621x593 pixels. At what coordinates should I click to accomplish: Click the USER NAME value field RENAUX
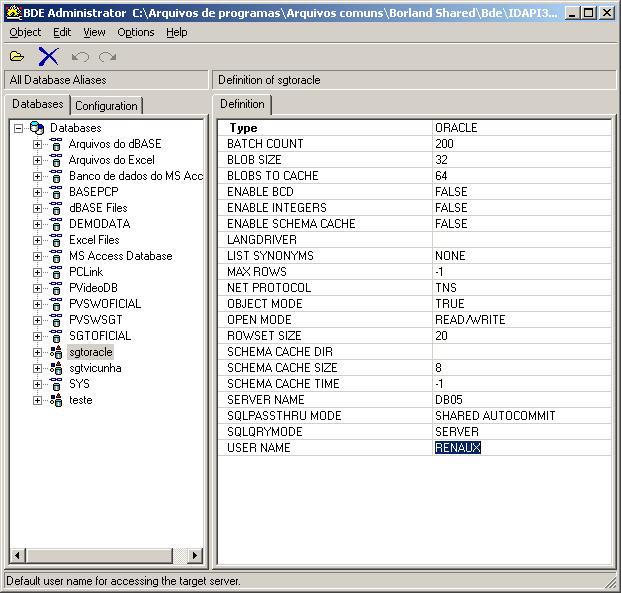click(458, 448)
